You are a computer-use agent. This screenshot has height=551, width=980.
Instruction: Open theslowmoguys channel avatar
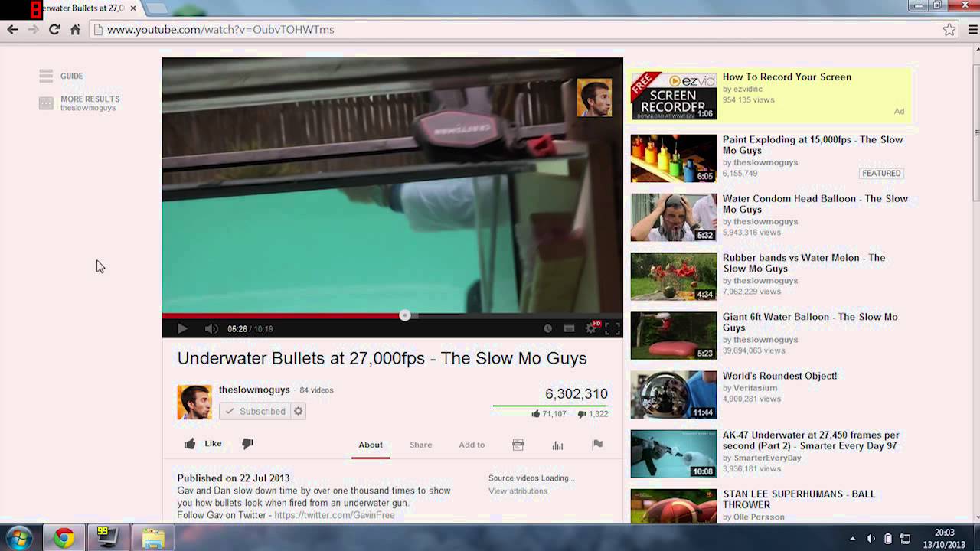coord(194,403)
